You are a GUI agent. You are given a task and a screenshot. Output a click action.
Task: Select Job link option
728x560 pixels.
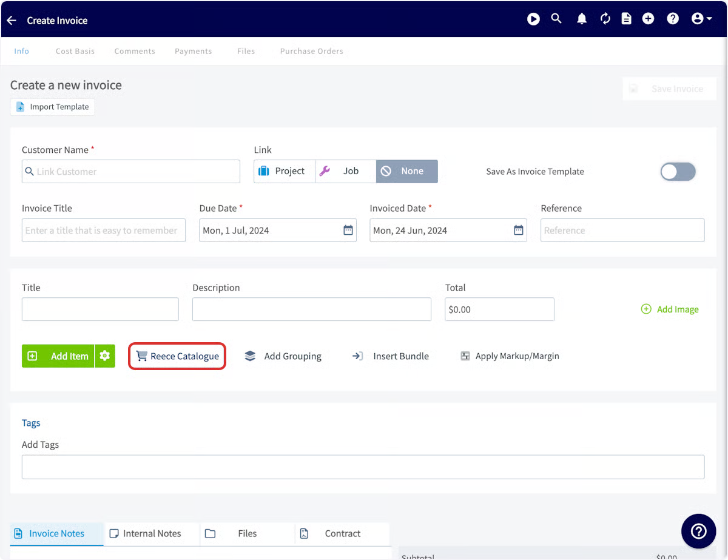(346, 172)
